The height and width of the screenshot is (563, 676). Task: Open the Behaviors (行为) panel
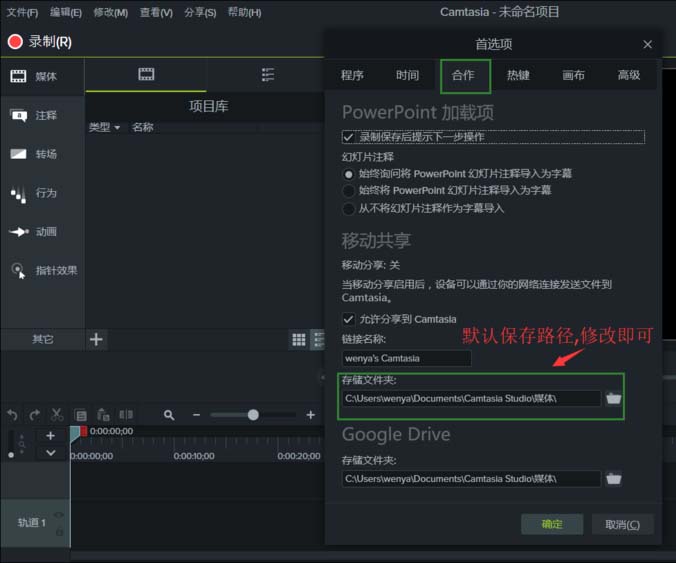(33, 193)
